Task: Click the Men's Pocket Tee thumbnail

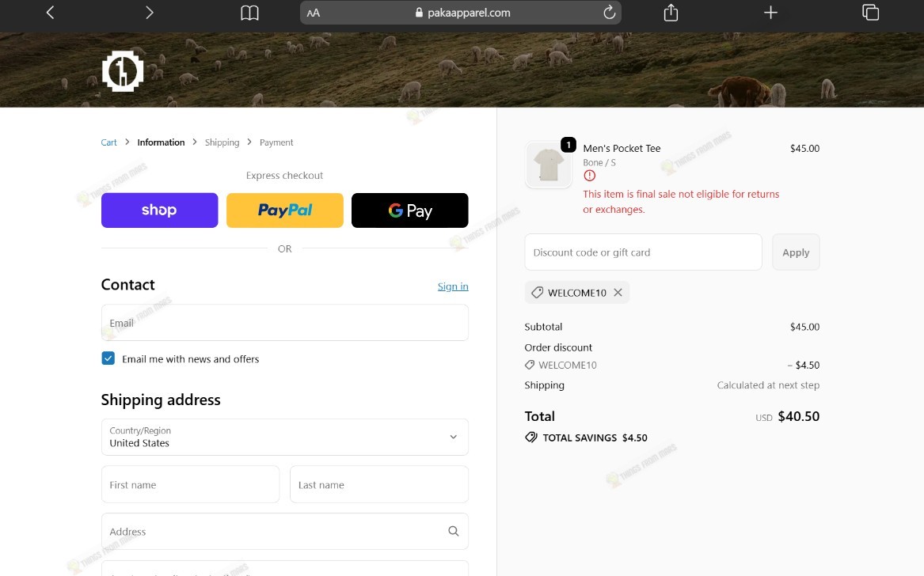Action: pos(548,165)
